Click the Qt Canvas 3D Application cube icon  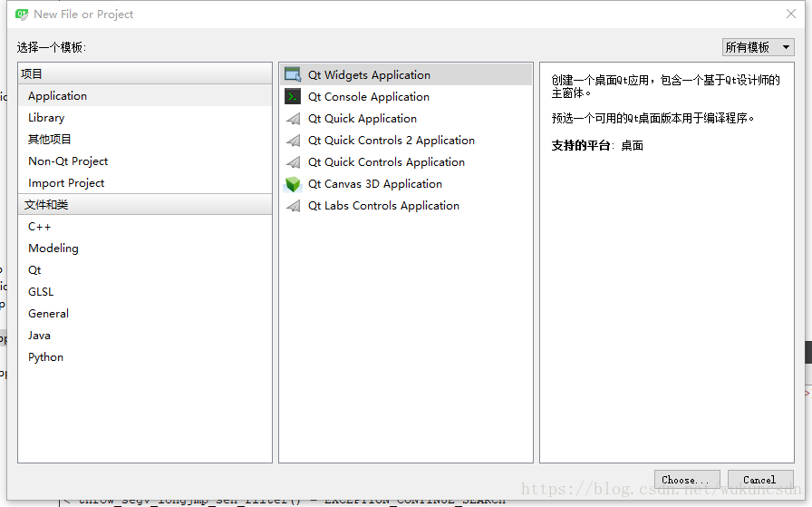[x=293, y=184]
